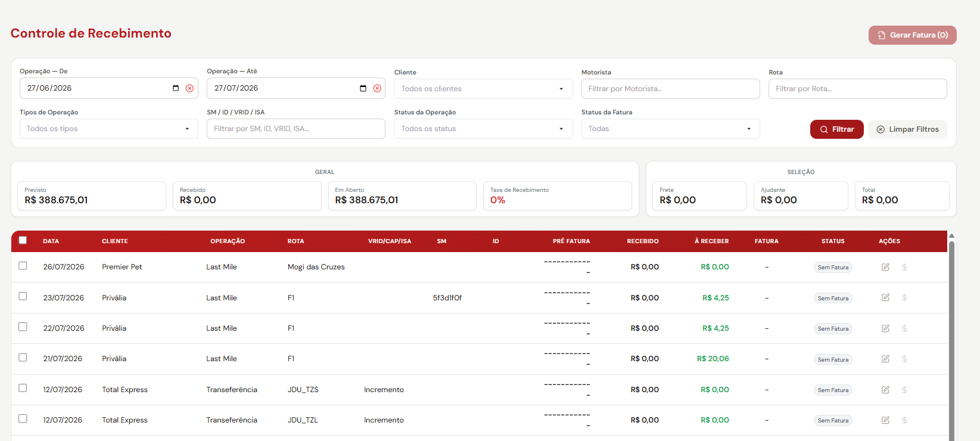980x441 pixels.
Task: Edit the 21/07/2026 Privália row
Action: (x=886, y=359)
